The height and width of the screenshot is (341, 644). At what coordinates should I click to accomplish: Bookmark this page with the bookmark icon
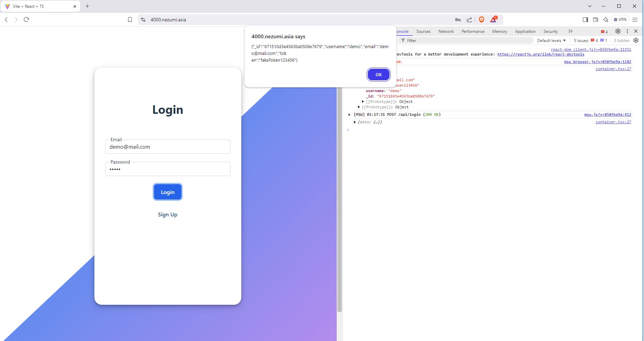tap(130, 20)
